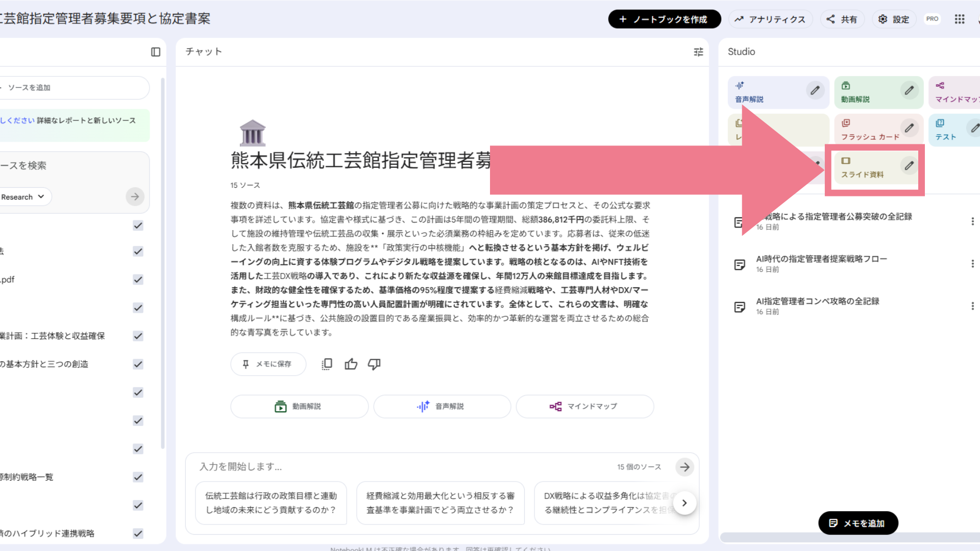
Task: Open the Research dropdown
Action: (23, 197)
